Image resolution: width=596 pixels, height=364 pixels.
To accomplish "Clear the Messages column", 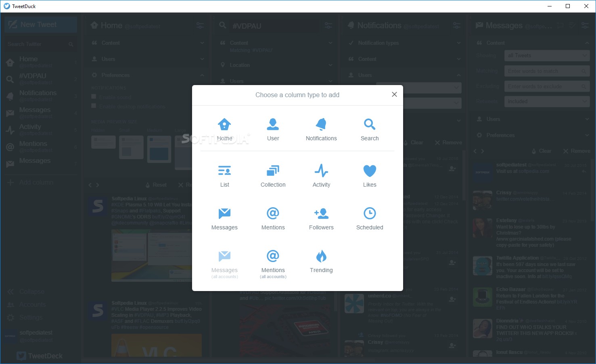I will [541, 151].
